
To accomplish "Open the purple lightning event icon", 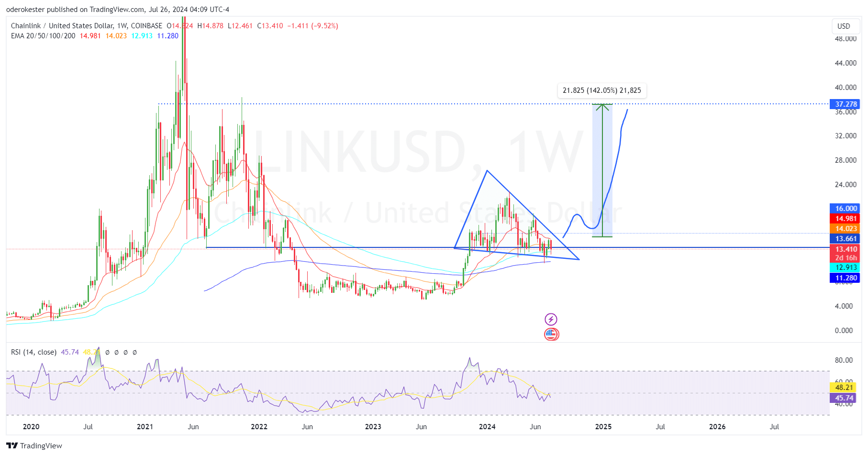I will (551, 319).
